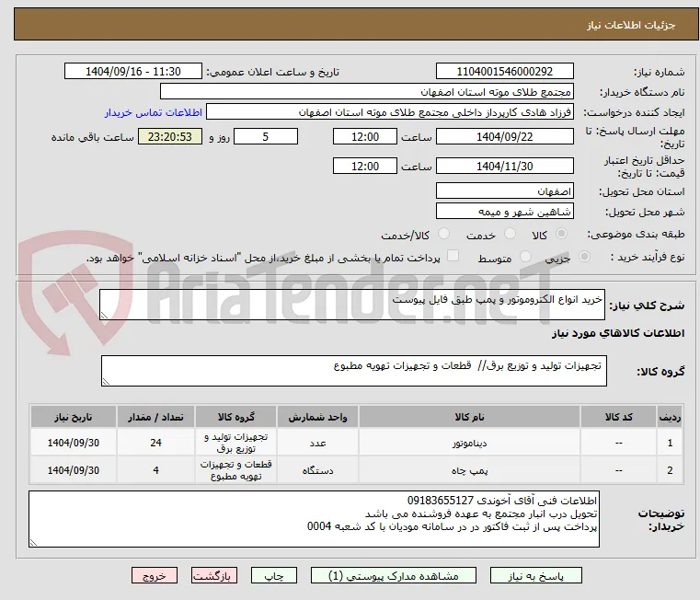Screen dimensions: 700x600
Task: Click the price validity time 12:00 field
Action: tap(365, 167)
